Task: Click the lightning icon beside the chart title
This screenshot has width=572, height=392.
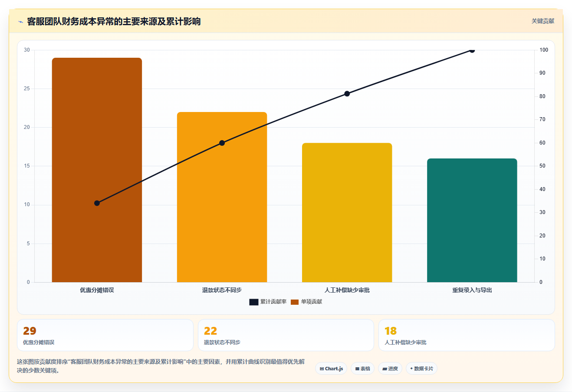Action: 20,22
